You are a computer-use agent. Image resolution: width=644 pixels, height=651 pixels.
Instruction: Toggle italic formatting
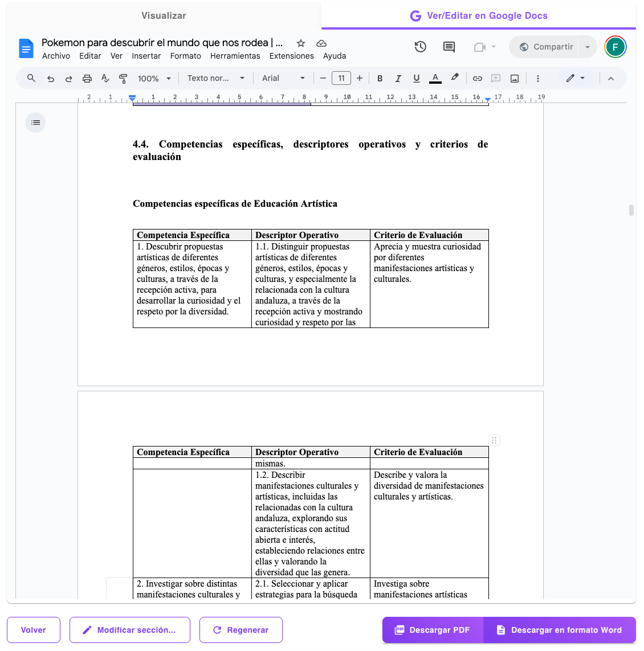398,78
